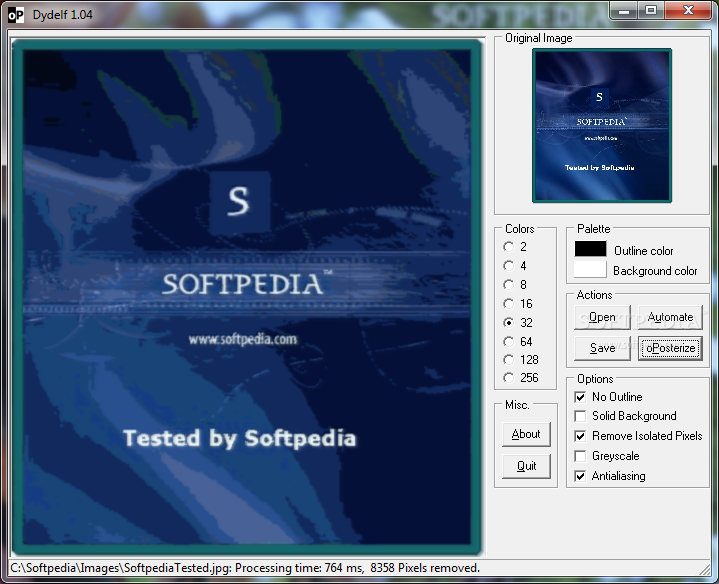Open the About dialog
The width and height of the screenshot is (719, 584).
coord(526,434)
